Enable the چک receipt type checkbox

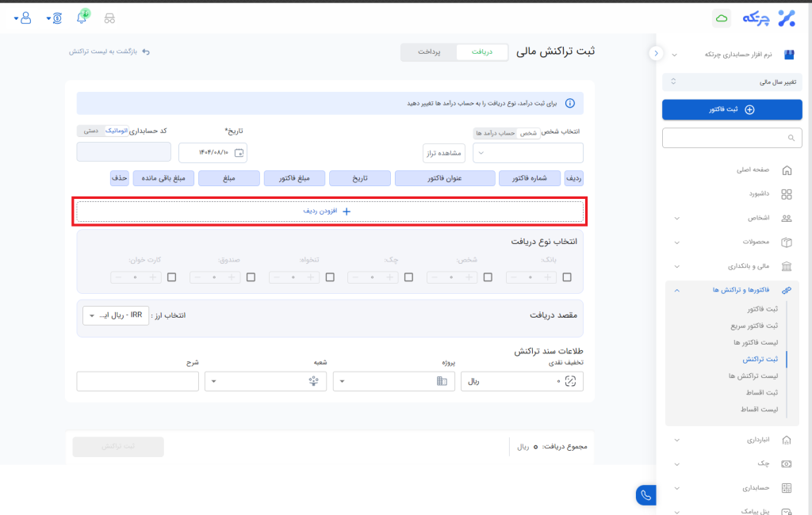[408, 277]
